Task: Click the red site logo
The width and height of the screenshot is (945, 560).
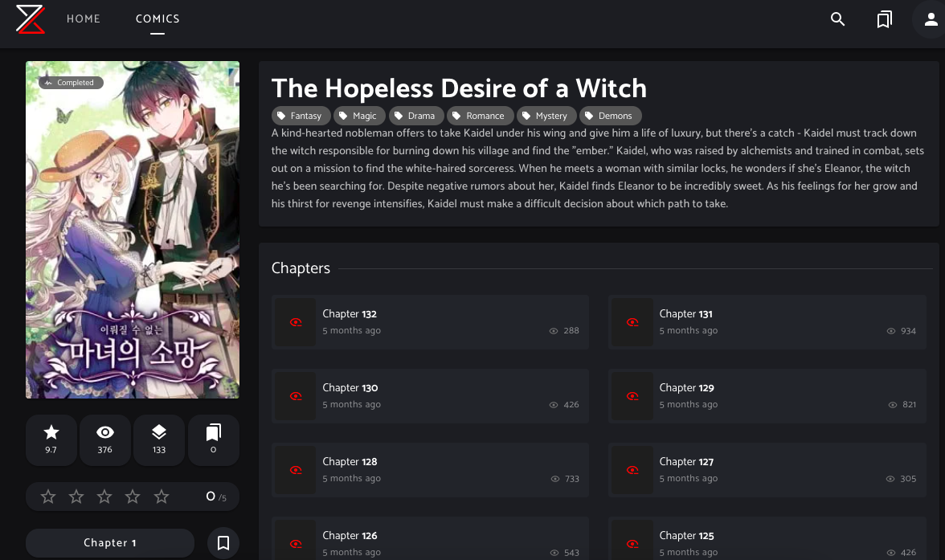Action: coord(31,19)
